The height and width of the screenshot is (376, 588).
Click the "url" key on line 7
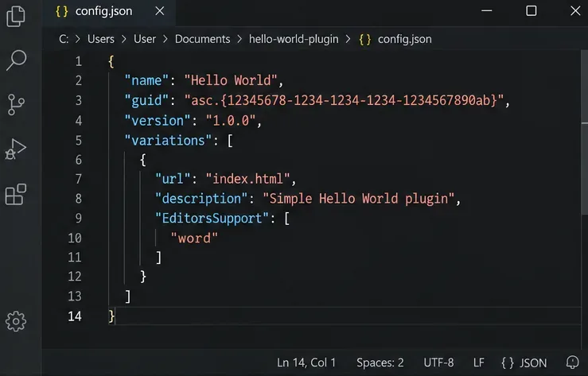pos(173,179)
